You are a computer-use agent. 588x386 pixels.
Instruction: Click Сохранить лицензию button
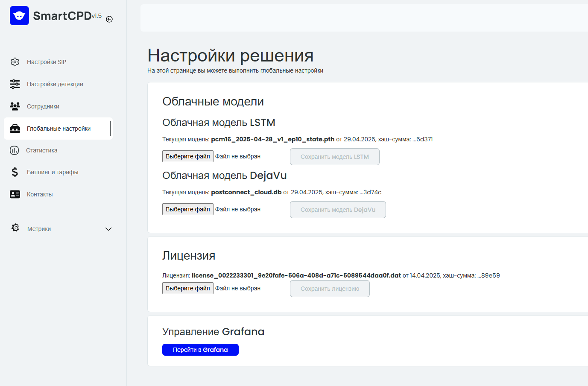pyautogui.click(x=330, y=289)
